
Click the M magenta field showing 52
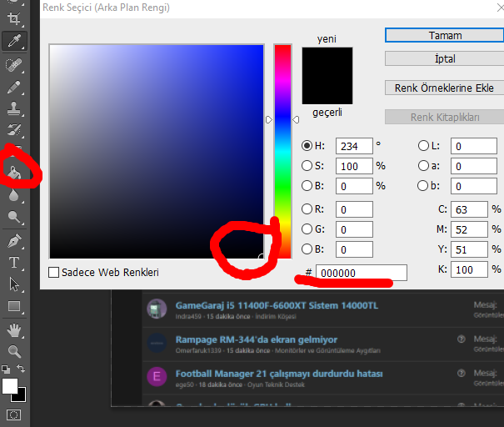469,229
